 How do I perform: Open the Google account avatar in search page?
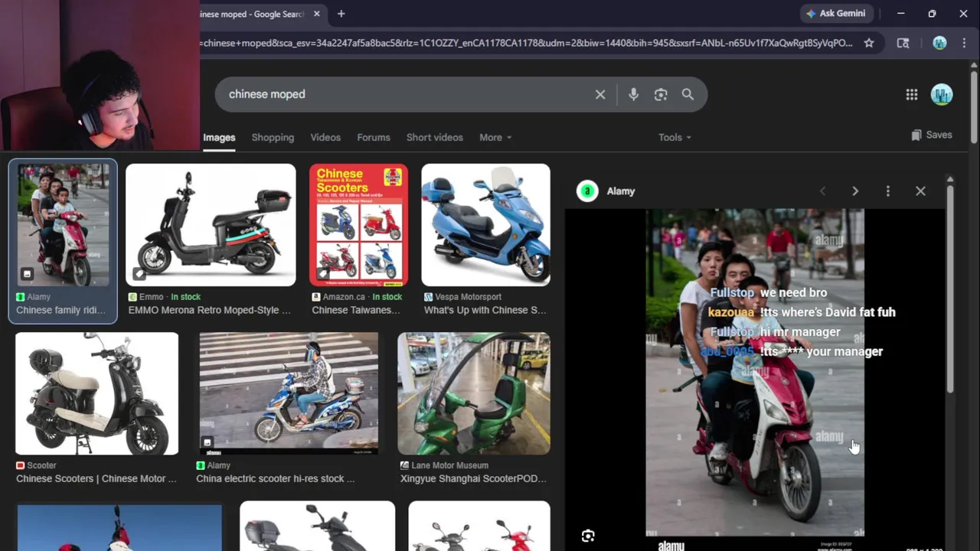[x=942, y=94]
